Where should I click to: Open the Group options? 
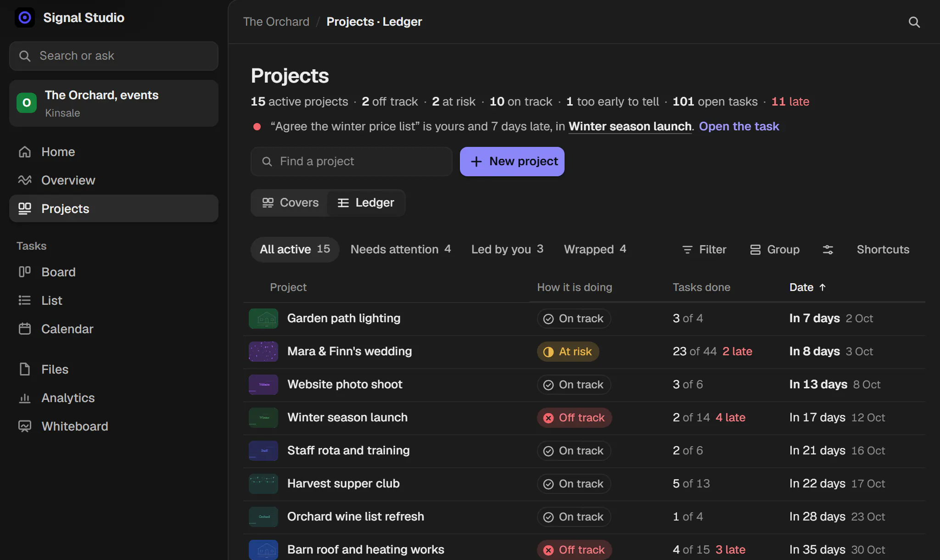(x=775, y=250)
